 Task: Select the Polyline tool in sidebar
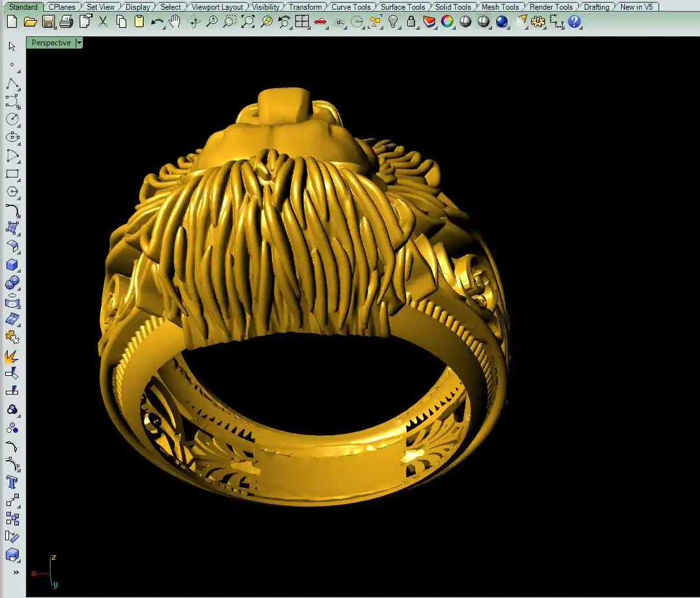click(12, 84)
